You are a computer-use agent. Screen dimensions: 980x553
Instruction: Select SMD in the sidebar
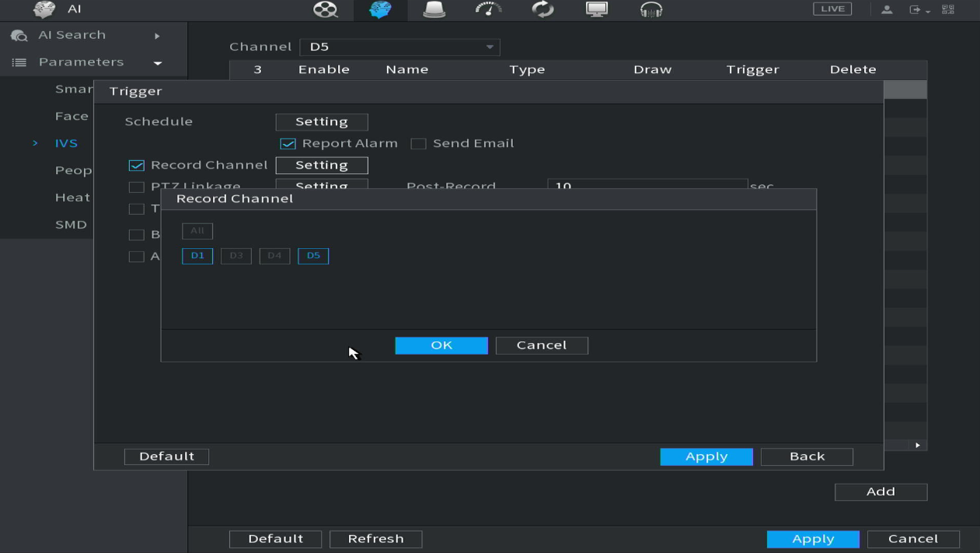(x=71, y=225)
